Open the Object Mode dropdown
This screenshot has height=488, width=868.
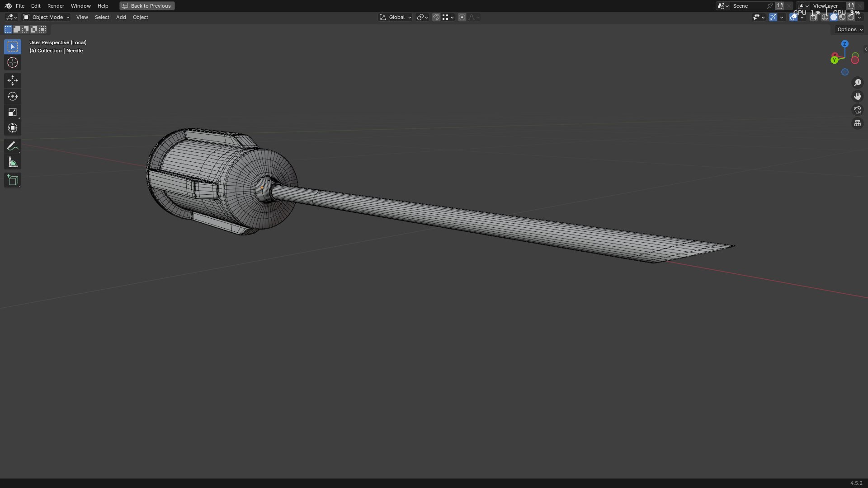click(x=46, y=17)
